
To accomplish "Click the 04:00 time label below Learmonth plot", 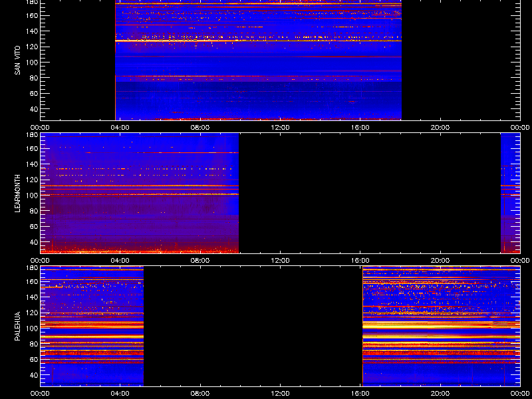I will pos(120,261).
